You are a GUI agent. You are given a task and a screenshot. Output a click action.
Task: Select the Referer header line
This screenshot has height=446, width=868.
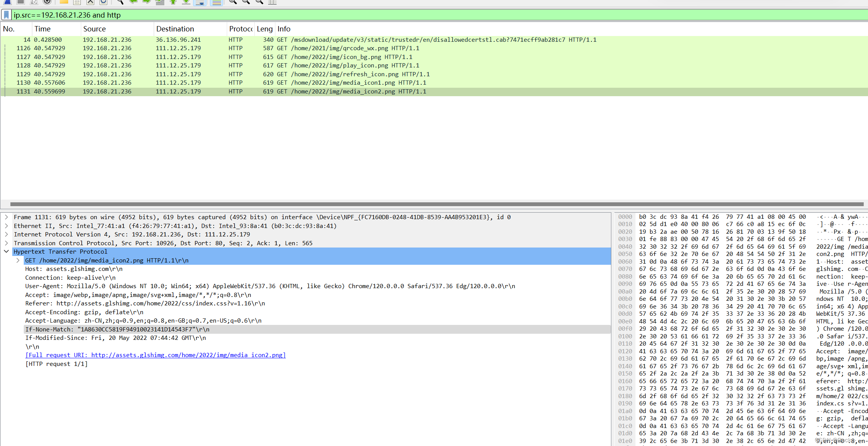click(x=145, y=303)
